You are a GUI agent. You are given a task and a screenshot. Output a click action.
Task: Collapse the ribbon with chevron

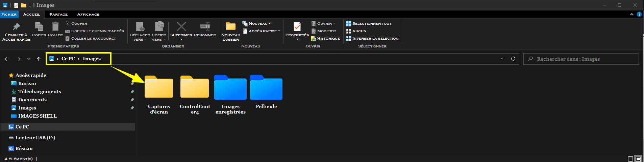coord(631,14)
